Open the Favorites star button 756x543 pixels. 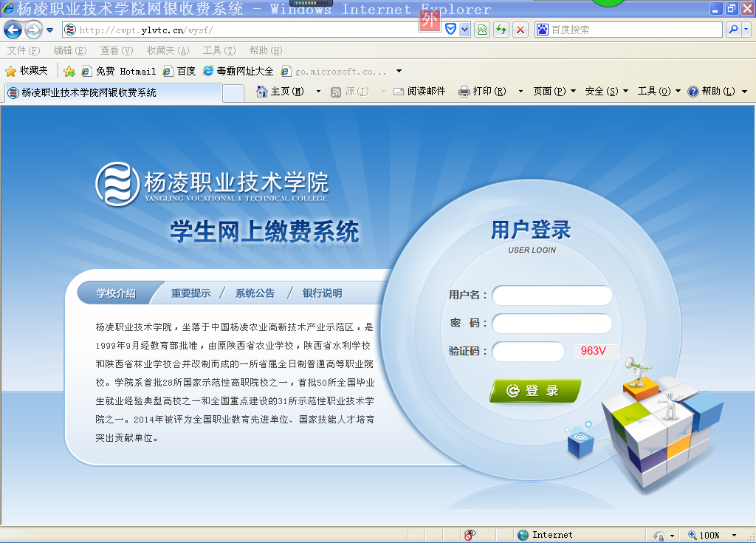click(x=27, y=71)
